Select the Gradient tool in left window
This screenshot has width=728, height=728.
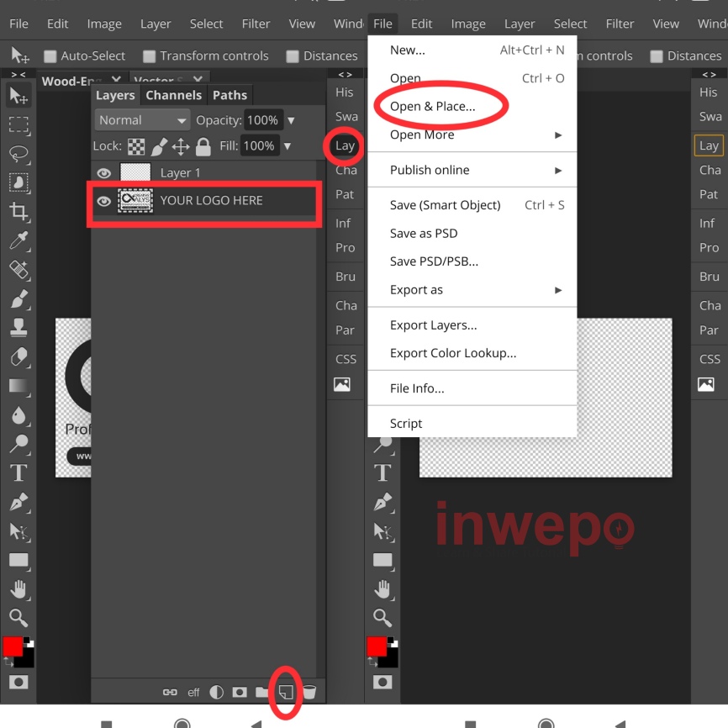click(x=18, y=386)
